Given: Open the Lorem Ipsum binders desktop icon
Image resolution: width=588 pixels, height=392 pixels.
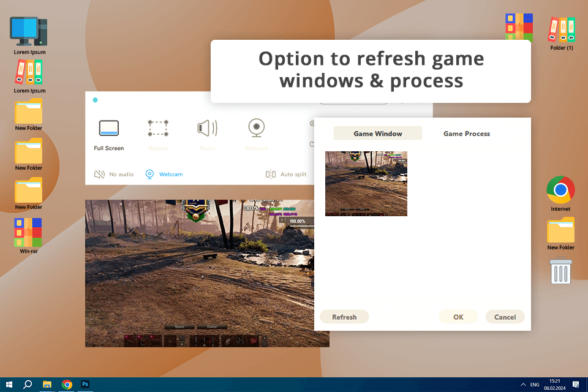Looking at the screenshot, I should (x=29, y=77).
